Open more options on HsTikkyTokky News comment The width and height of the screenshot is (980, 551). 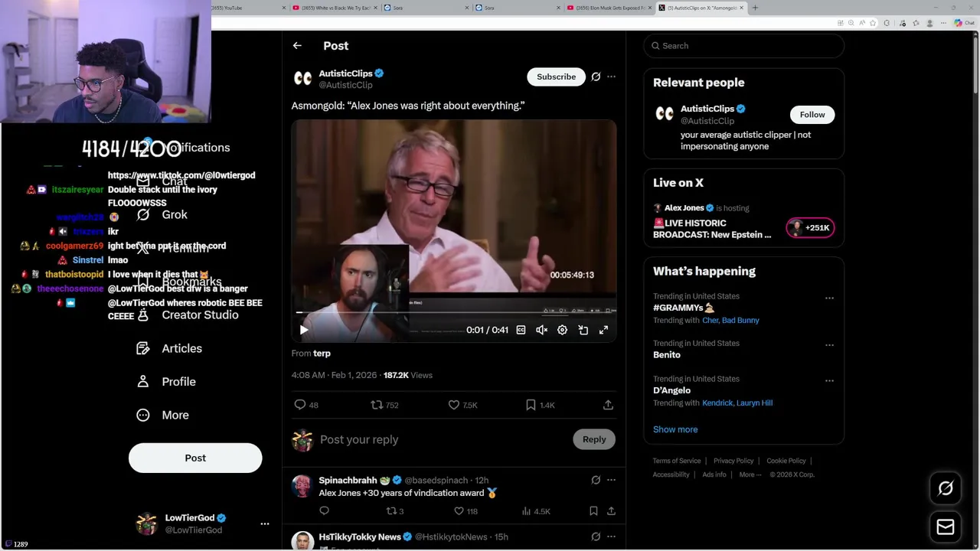click(x=611, y=536)
